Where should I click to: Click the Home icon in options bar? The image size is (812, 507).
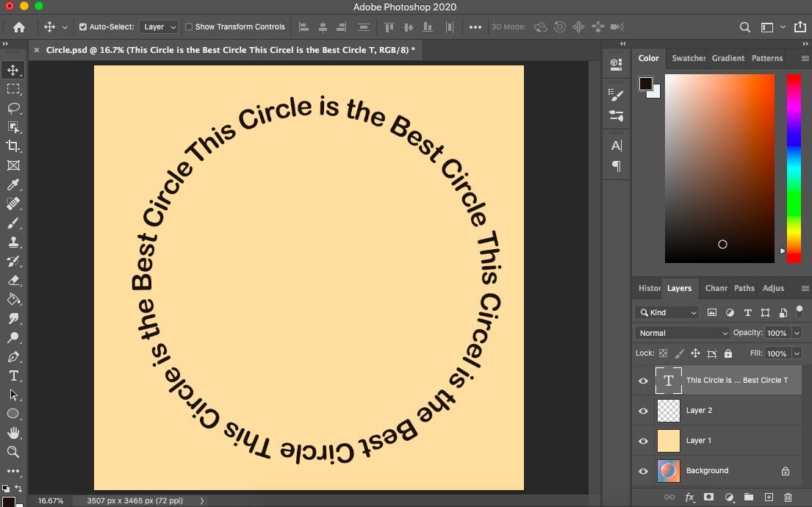click(19, 27)
